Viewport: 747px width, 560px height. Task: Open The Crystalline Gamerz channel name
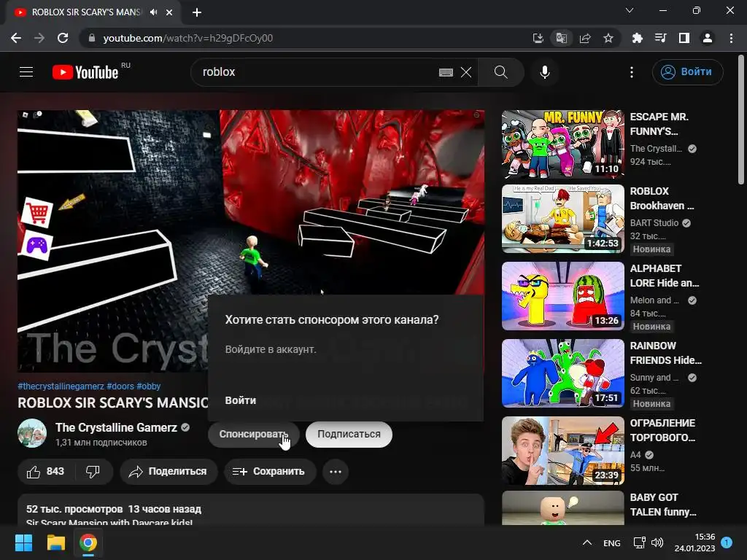pos(116,427)
